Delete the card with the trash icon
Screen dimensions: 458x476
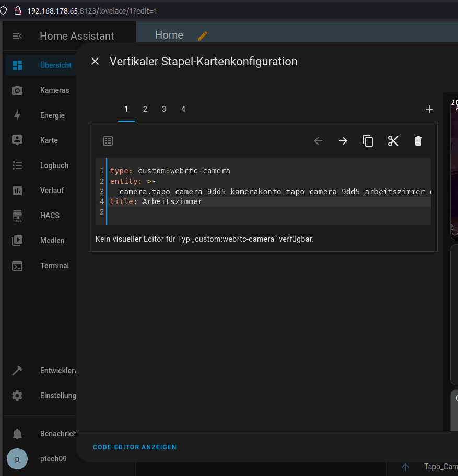[418, 141]
